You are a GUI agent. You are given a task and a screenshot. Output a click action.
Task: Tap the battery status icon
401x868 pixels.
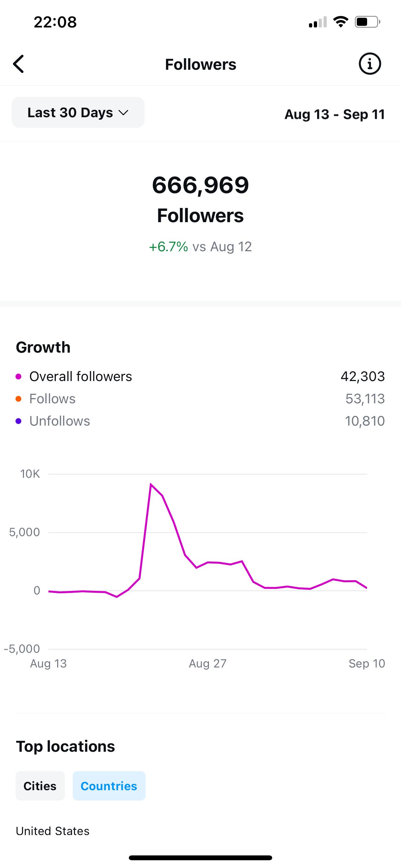pos(367,22)
